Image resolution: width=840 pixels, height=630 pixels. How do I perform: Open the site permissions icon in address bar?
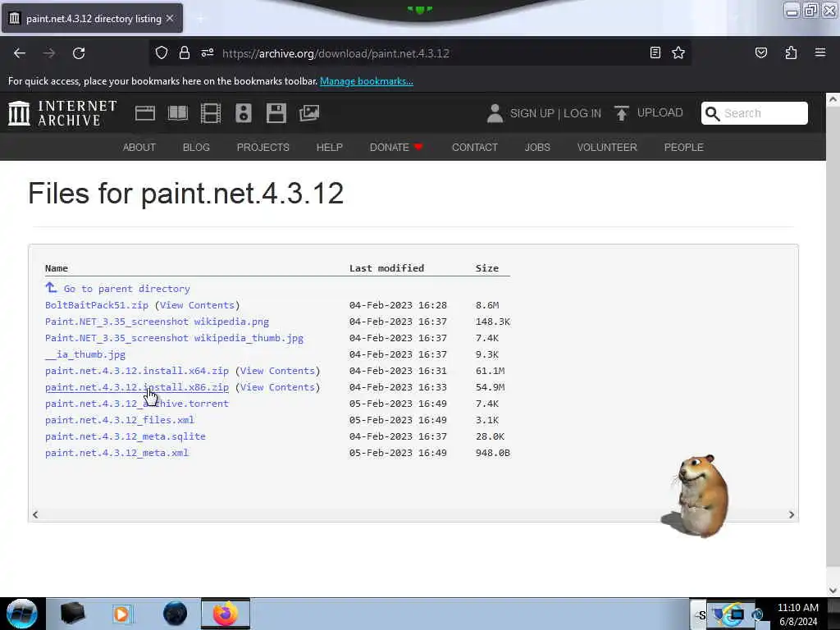pyautogui.click(x=208, y=52)
